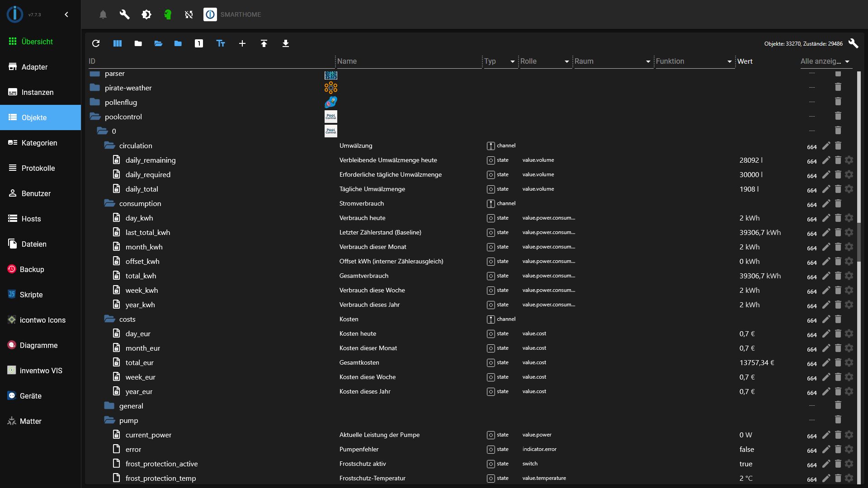Toggle the frost_protection_active value true
This screenshot has height=488, width=868.
(746, 464)
